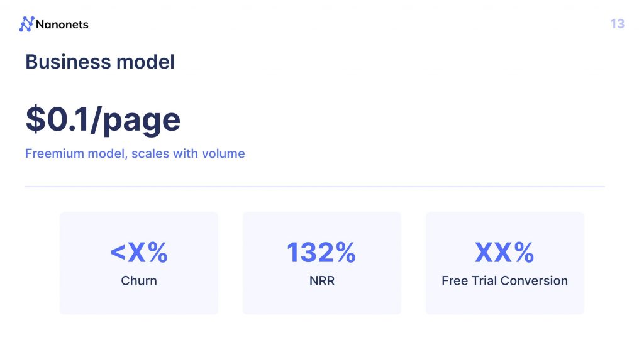Image resolution: width=644 pixels, height=362 pixels.
Task: Click the 132% metric value
Action: point(321,253)
